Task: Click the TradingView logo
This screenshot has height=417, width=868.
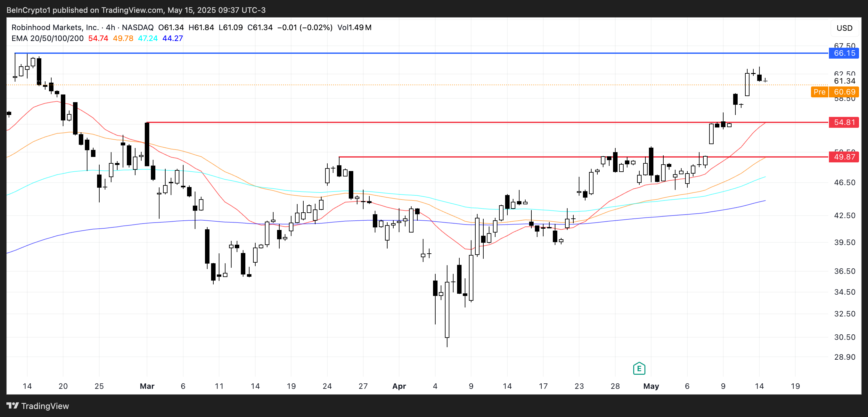Action: pyautogui.click(x=37, y=406)
